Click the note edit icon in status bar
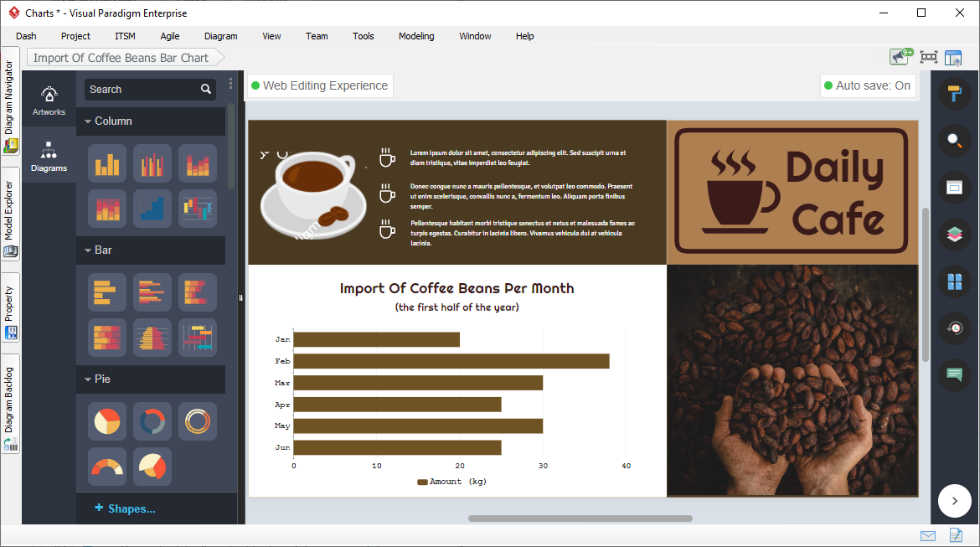 point(956,535)
